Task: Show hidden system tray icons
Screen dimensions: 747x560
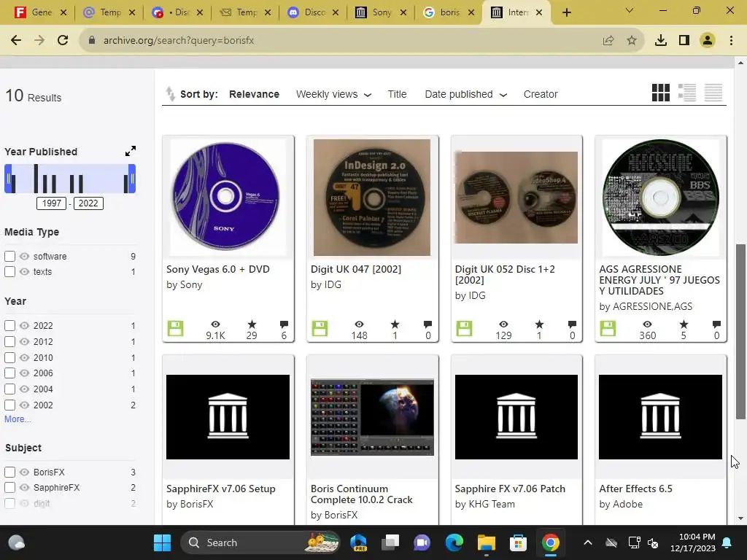Action: 588,542
